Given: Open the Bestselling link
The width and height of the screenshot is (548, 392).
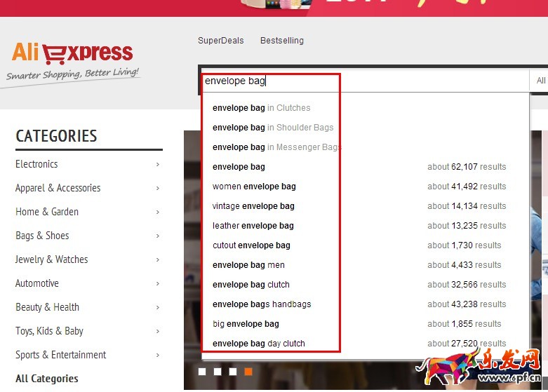Looking at the screenshot, I should 281,41.
